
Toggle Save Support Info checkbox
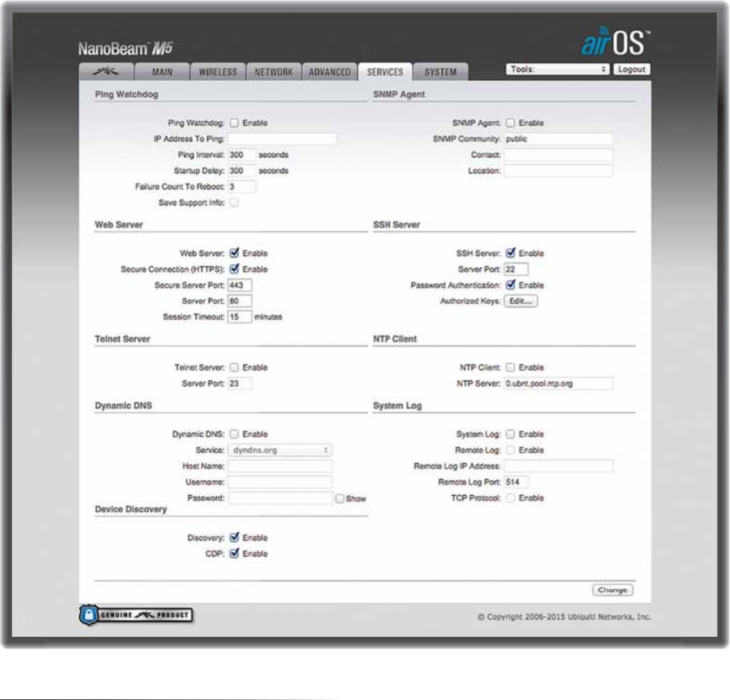click(234, 203)
